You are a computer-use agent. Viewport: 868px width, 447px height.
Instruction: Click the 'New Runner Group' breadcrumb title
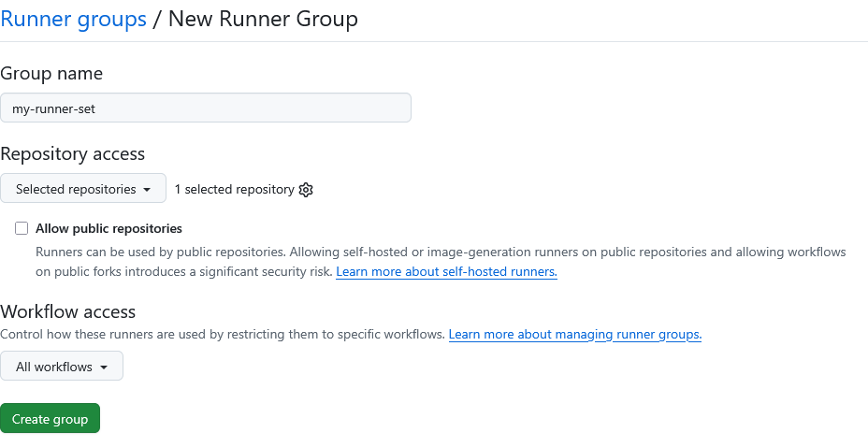point(263,19)
